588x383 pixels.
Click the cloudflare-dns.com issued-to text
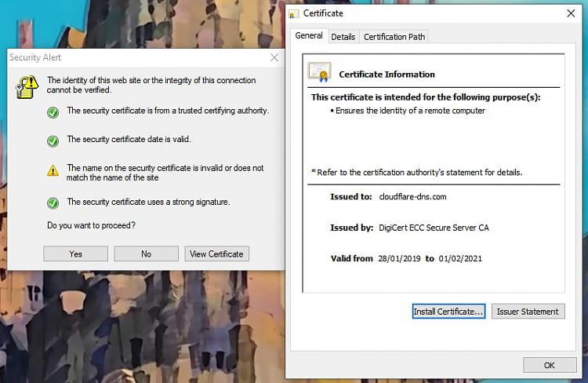pos(412,197)
